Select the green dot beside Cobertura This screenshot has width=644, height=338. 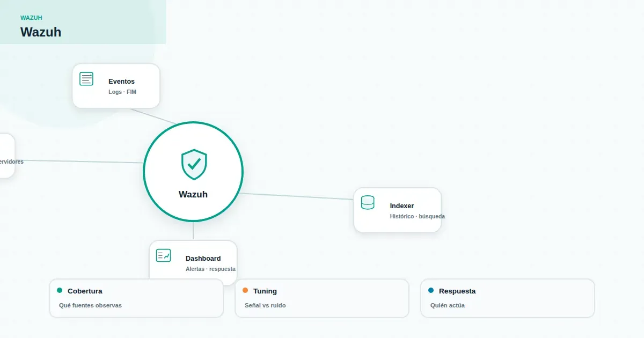point(60,290)
